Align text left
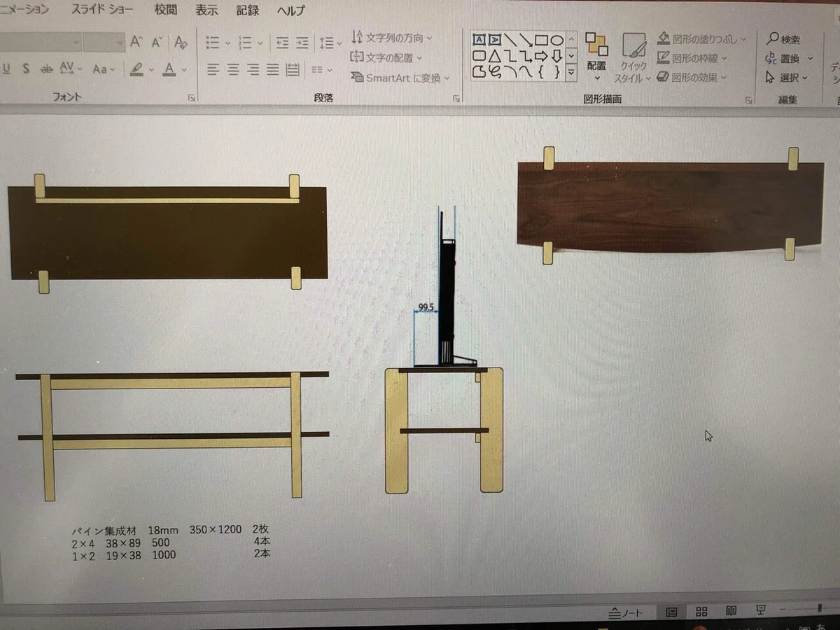This screenshot has height=630, width=840. (x=213, y=69)
